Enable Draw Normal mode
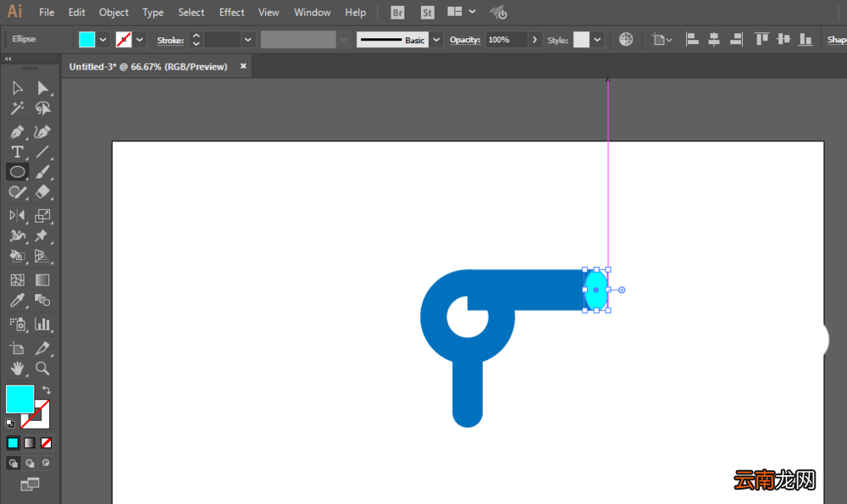 click(13, 463)
